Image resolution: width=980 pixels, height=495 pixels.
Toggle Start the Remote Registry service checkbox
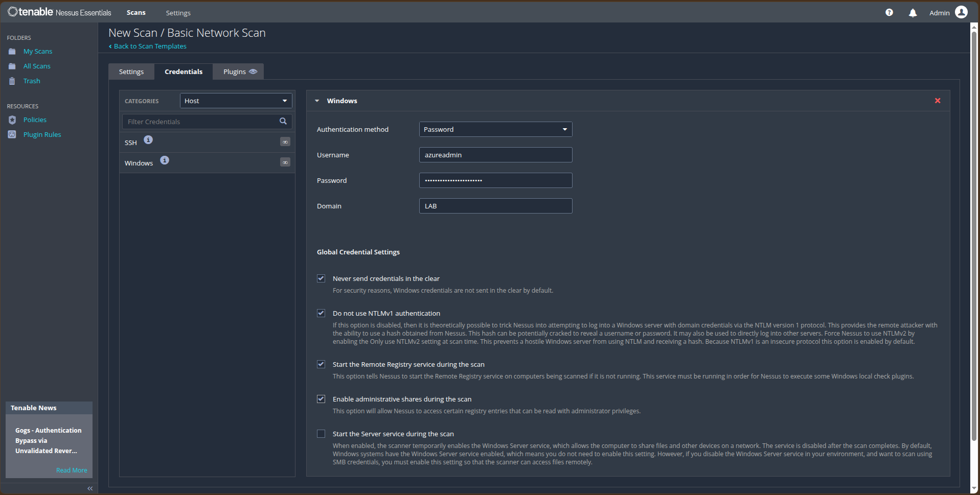coord(321,364)
